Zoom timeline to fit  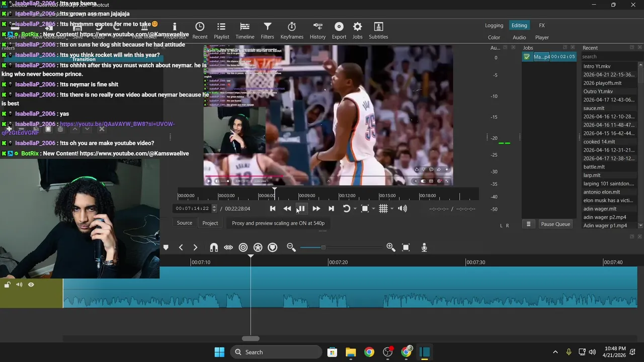point(406,247)
